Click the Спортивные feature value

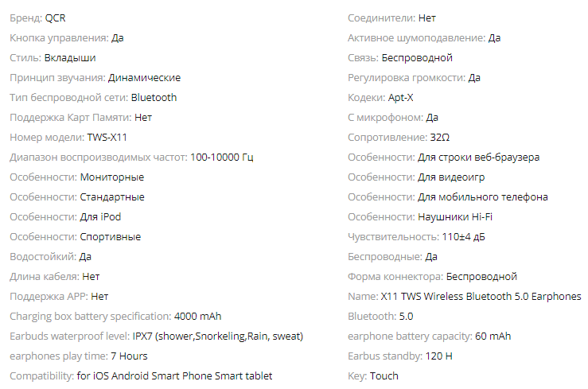tap(111, 237)
